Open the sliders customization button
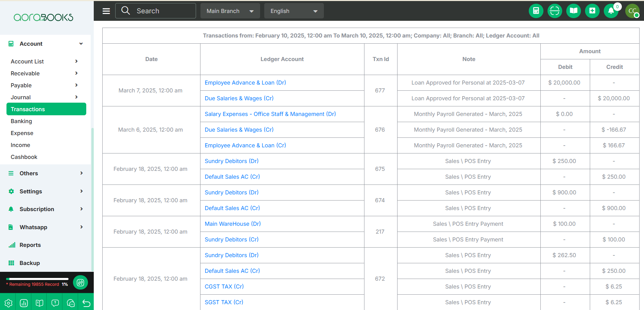The height and width of the screenshot is (310, 644). (x=80, y=282)
